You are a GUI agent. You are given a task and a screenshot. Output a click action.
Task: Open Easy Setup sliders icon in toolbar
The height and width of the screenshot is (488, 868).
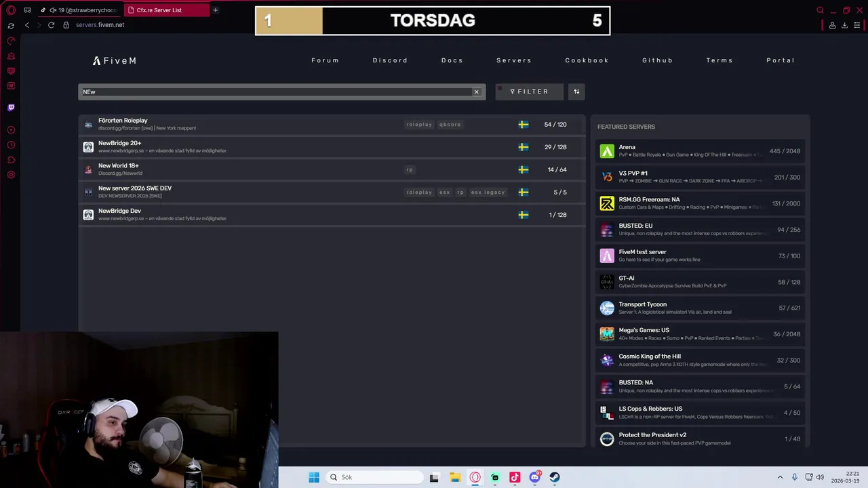coord(857,25)
